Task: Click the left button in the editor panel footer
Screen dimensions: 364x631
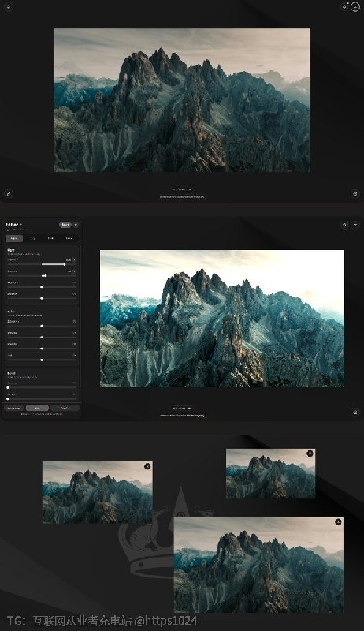Action: click(14, 408)
